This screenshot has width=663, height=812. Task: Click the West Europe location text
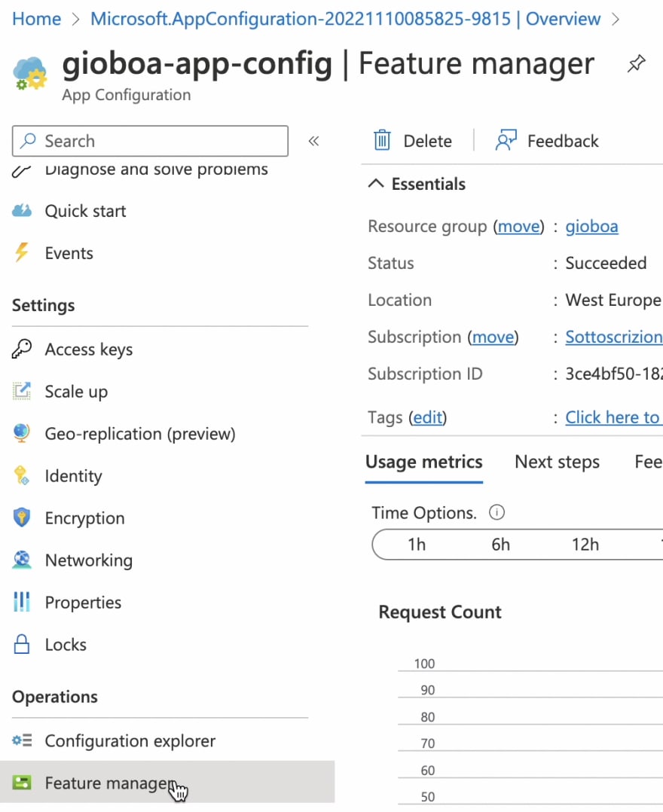(613, 300)
